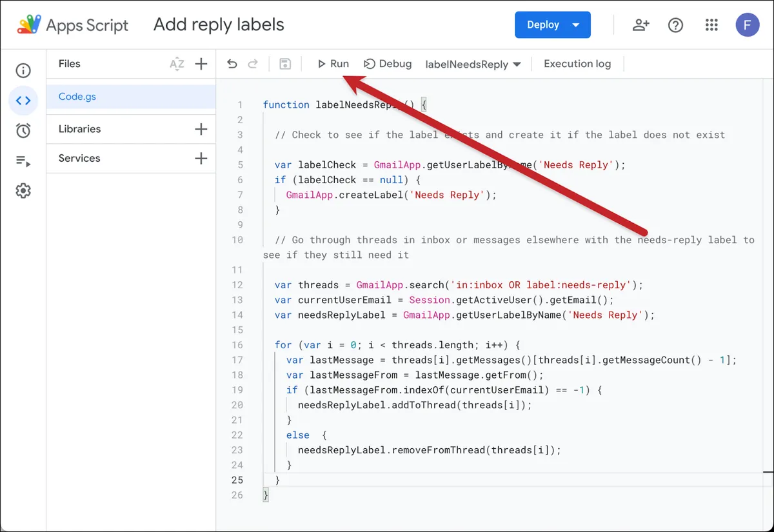
Task: Sort files alphabetically with AZ icon
Action: pyautogui.click(x=177, y=64)
